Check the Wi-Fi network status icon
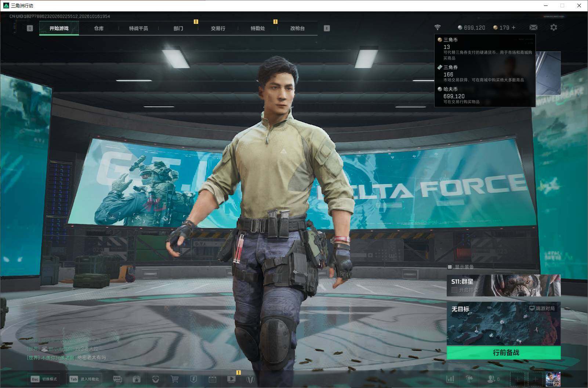Viewport: 588px width, 388px height. click(x=437, y=28)
